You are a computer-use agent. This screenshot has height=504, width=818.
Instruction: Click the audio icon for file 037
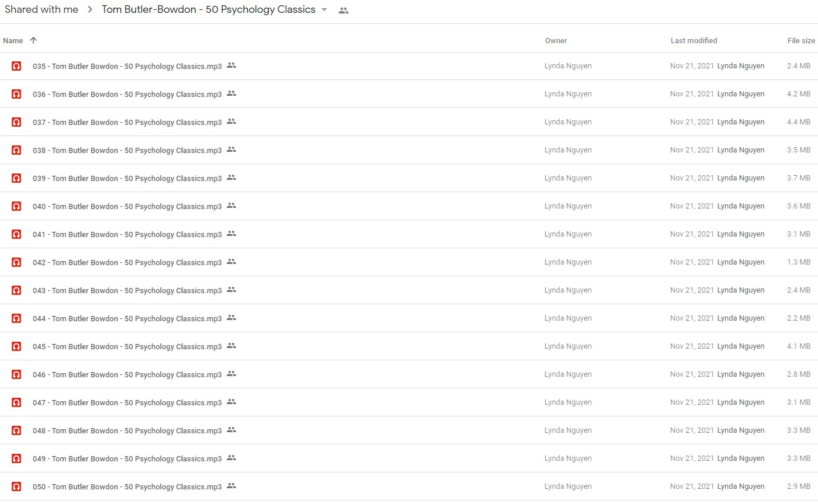pos(16,122)
